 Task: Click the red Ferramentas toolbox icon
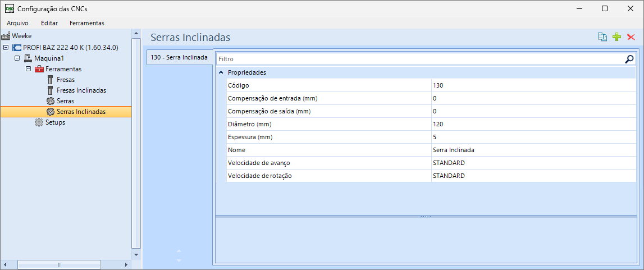point(39,69)
